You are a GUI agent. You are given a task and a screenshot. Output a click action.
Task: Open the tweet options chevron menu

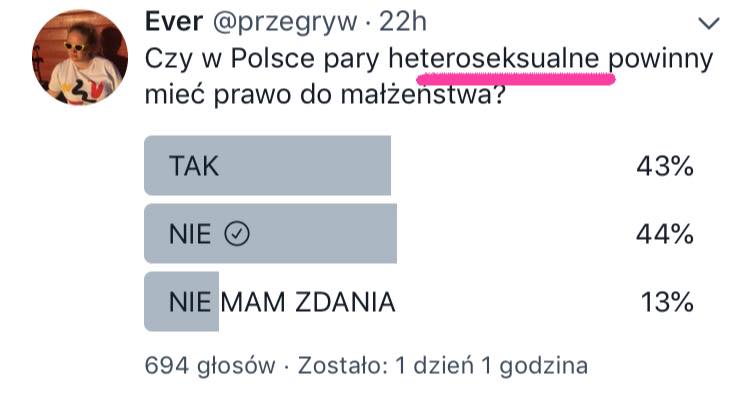[708, 23]
